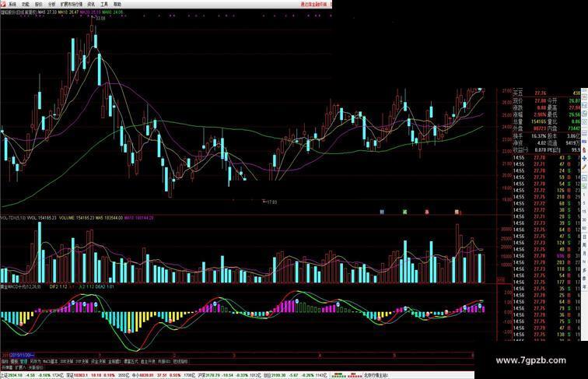This screenshot has width=588, height=379.
Task: Click the 17.93 low price label
Action: click(271, 202)
